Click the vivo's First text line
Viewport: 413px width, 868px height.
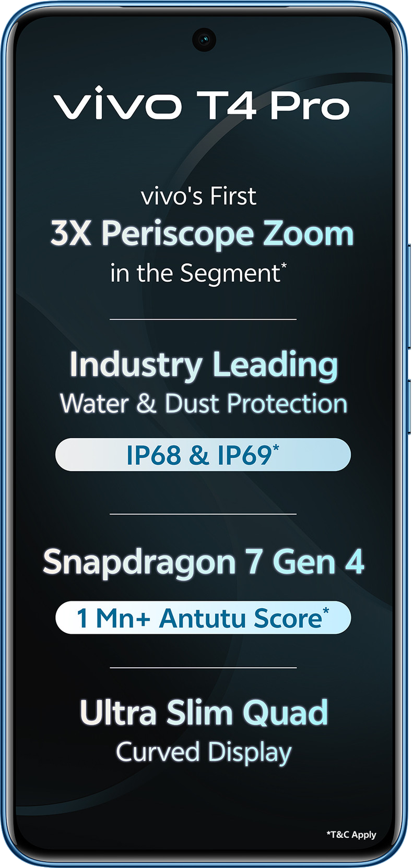[x=198, y=197]
